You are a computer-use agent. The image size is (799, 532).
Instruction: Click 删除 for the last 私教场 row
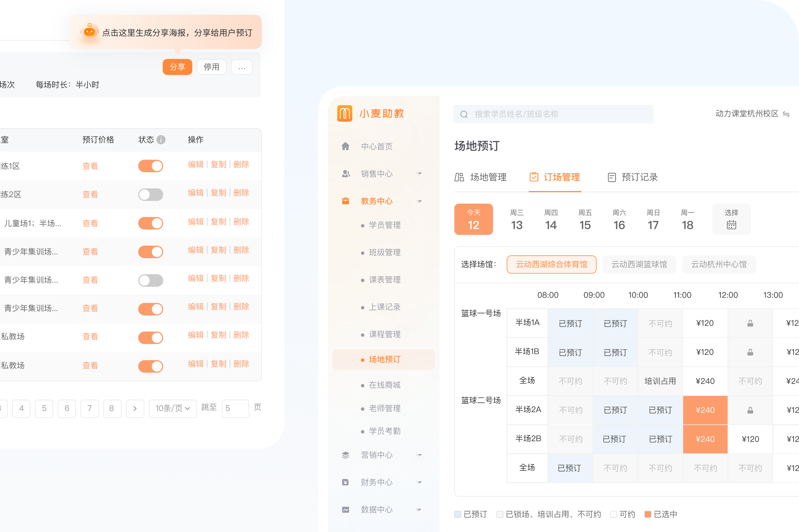241,364
